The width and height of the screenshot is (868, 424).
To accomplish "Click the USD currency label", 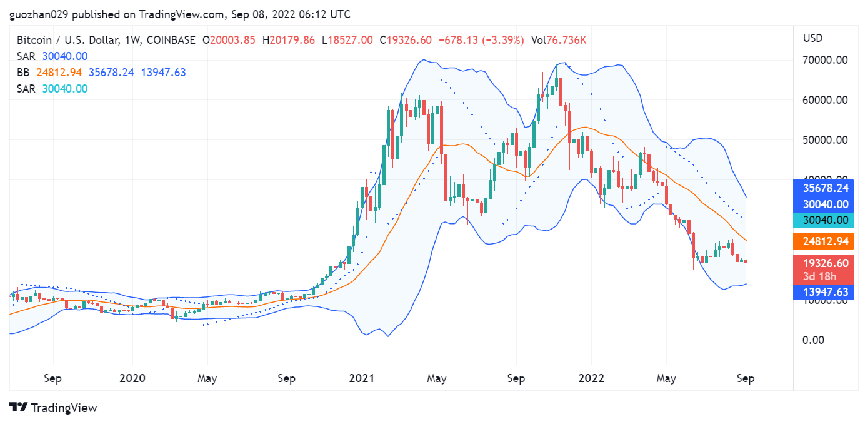I will (x=812, y=38).
